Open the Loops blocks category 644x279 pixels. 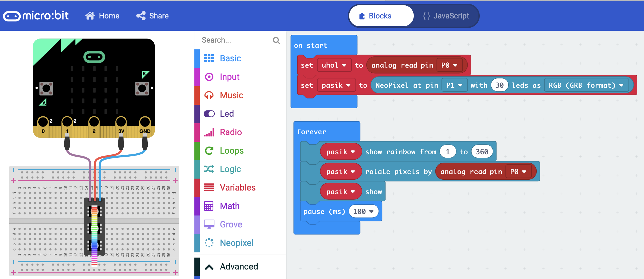(232, 151)
